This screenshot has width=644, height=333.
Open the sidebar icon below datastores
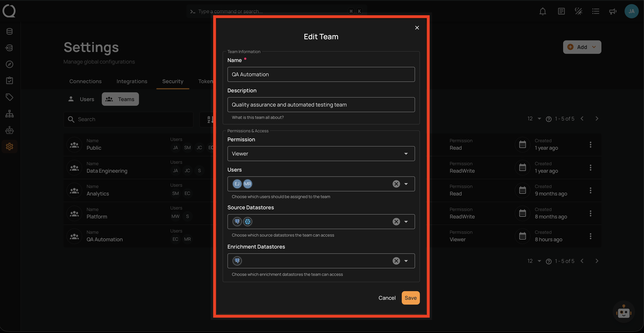(x=10, y=48)
